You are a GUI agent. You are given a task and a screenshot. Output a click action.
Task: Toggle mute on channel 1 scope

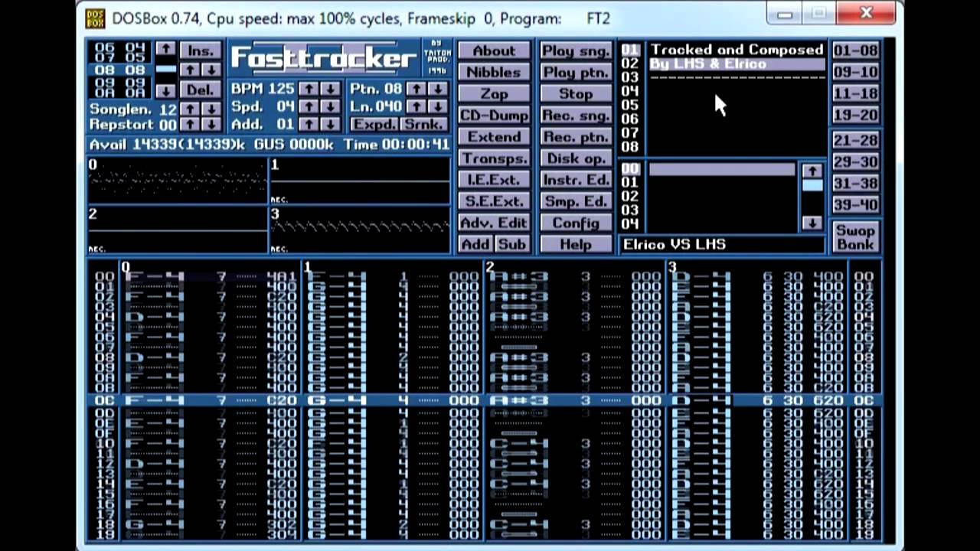coord(360,181)
